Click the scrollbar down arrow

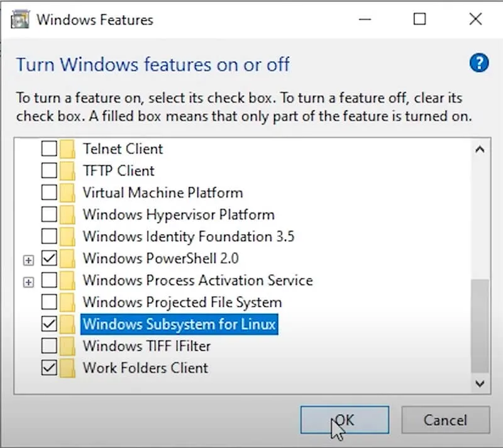(480, 383)
